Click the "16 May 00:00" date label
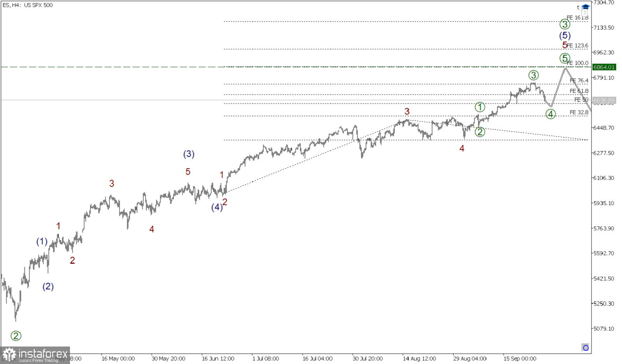The width and height of the screenshot is (622, 364). click(118, 359)
